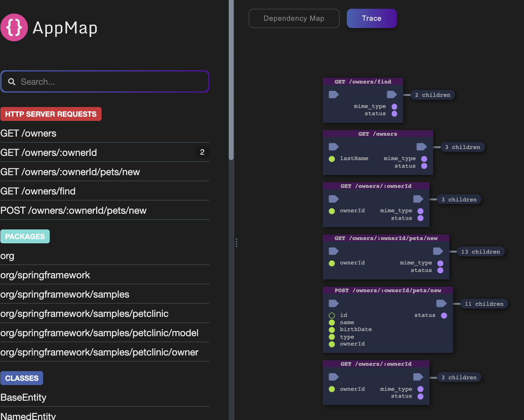Image resolution: width=524 pixels, height=420 pixels.
Task: Click the birthDate parameter color dot
Action: pyautogui.click(x=332, y=330)
